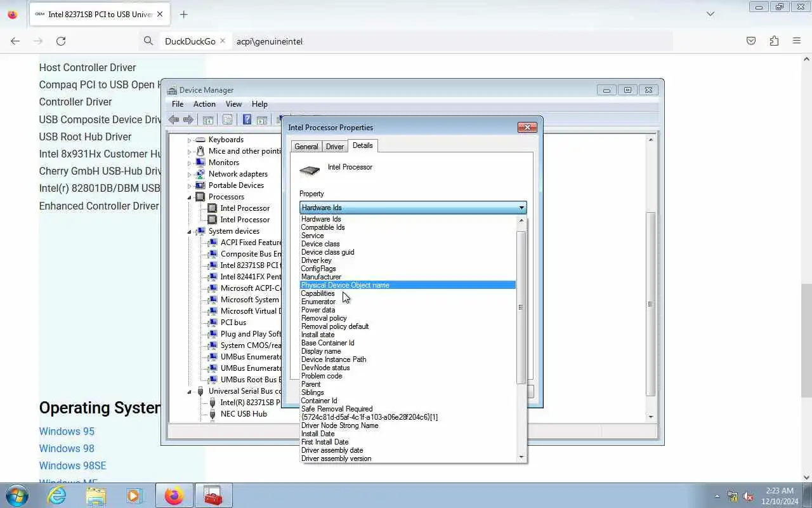Click the Back arrow in Device Manager toolbar
This screenshot has width=812, height=508.
(174, 119)
